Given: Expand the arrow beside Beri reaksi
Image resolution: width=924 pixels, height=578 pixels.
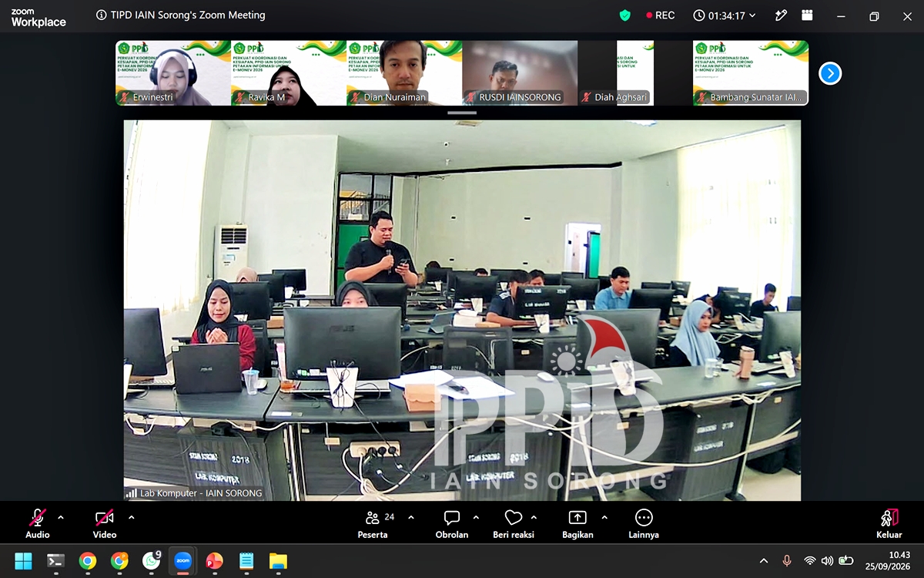Looking at the screenshot, I should [534, 517].
